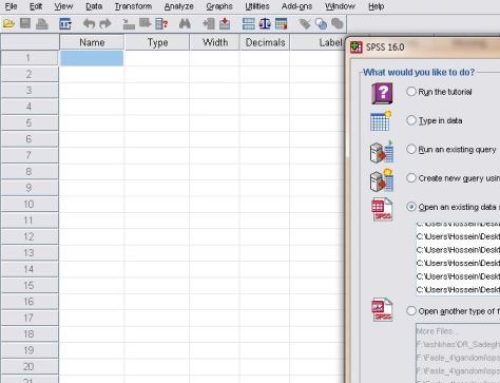The height and width of the screenshot is (383, 500).
Task: Click the Undo arrow icon
Action: (89, 24)
